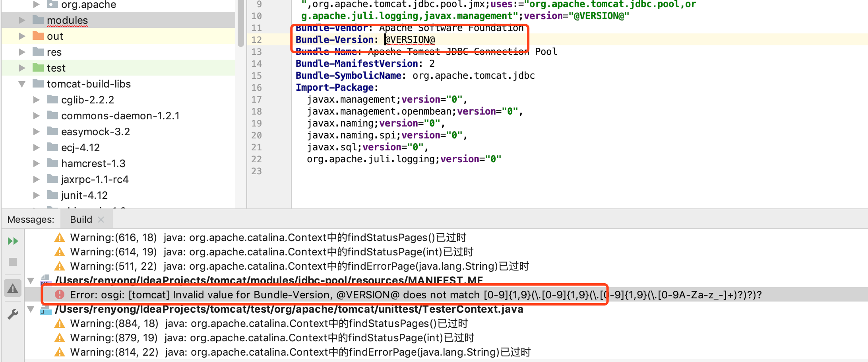
Task: Rerun the build with the green double-arrow icon
Action: tap(13, 241)
